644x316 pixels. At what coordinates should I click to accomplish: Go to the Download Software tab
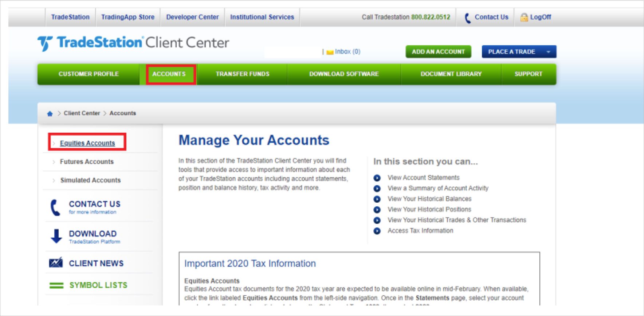tap(344, 74)
